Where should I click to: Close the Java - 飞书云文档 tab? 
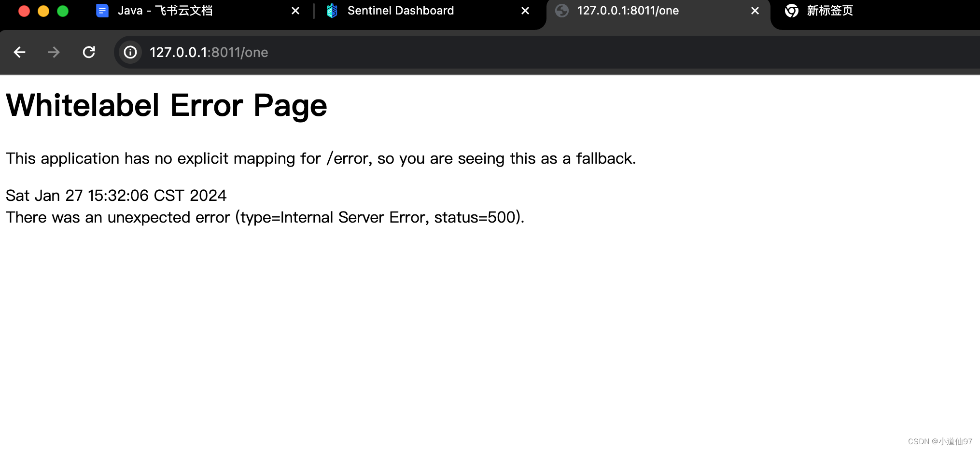click(295, 11)
